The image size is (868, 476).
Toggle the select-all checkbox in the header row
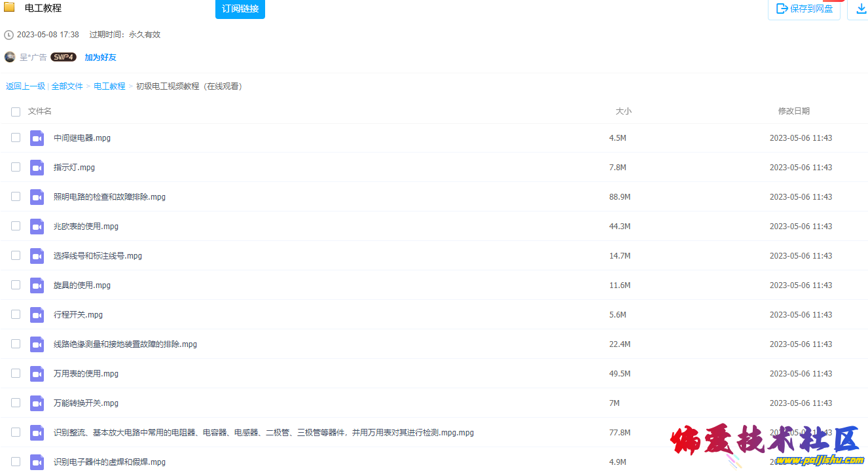[x=15, y=111]
